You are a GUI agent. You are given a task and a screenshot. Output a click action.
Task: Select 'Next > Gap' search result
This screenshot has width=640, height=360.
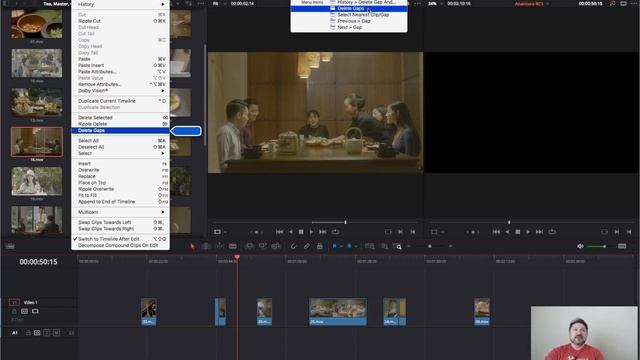tap(349, 27)
